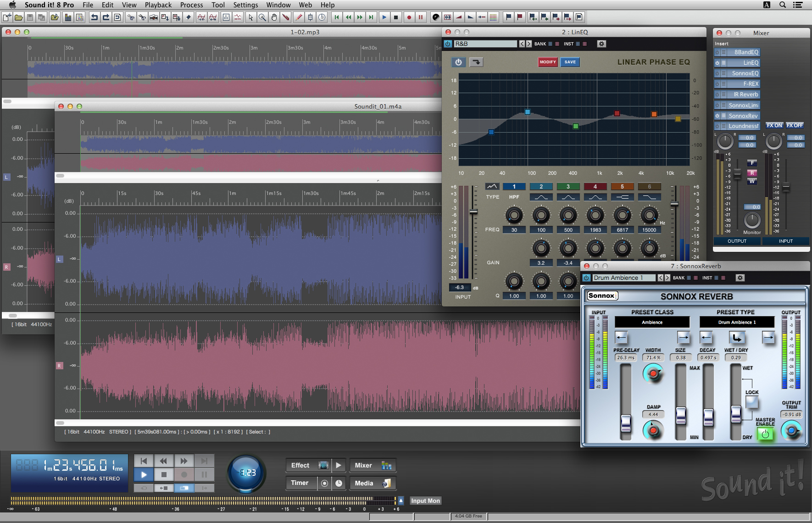Open the Playback menu
Screen dimensions: 812x523
[158, 5]
